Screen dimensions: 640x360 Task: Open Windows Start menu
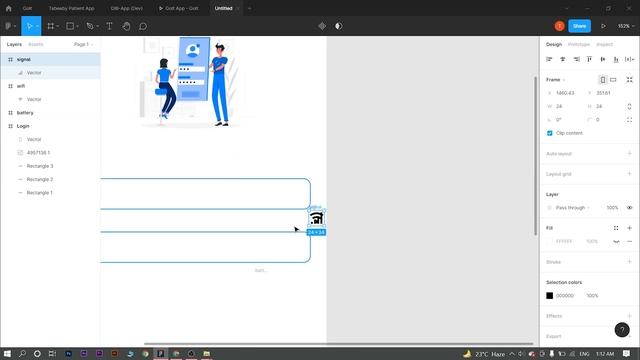7,353
